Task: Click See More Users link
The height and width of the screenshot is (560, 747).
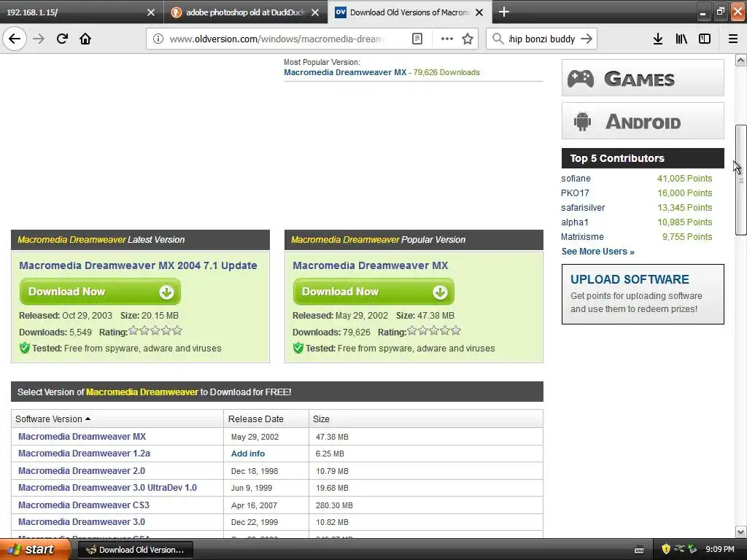Action: click(x=598, y=252)
